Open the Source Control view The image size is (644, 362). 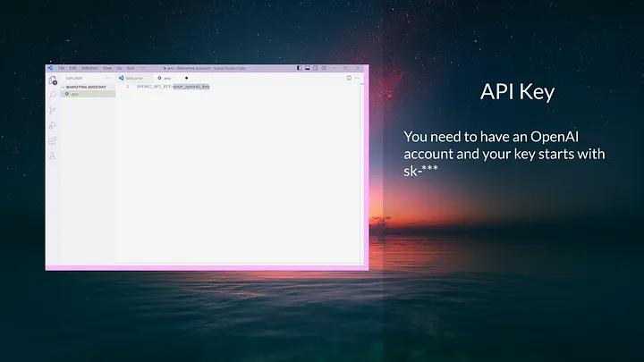[x=52, y=110]
